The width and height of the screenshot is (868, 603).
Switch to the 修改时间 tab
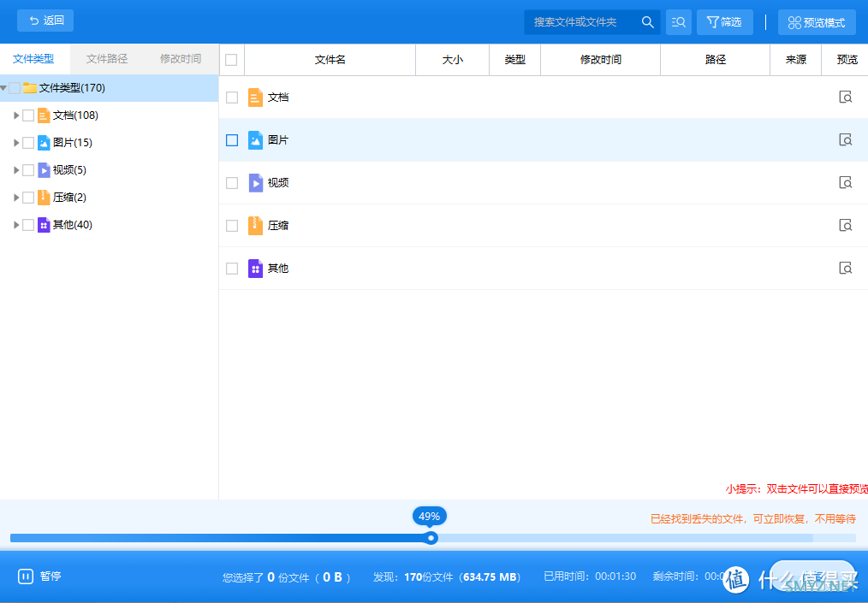click(x=181, y=59)
